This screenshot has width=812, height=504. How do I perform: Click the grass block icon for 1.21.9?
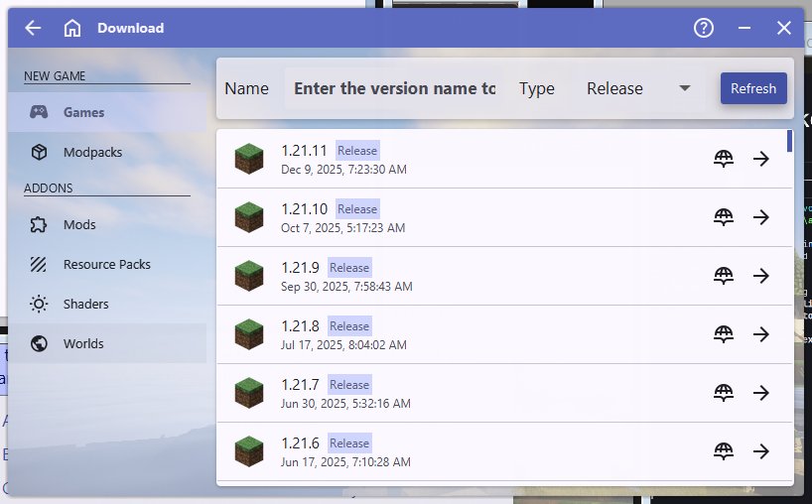click(249, 275)
